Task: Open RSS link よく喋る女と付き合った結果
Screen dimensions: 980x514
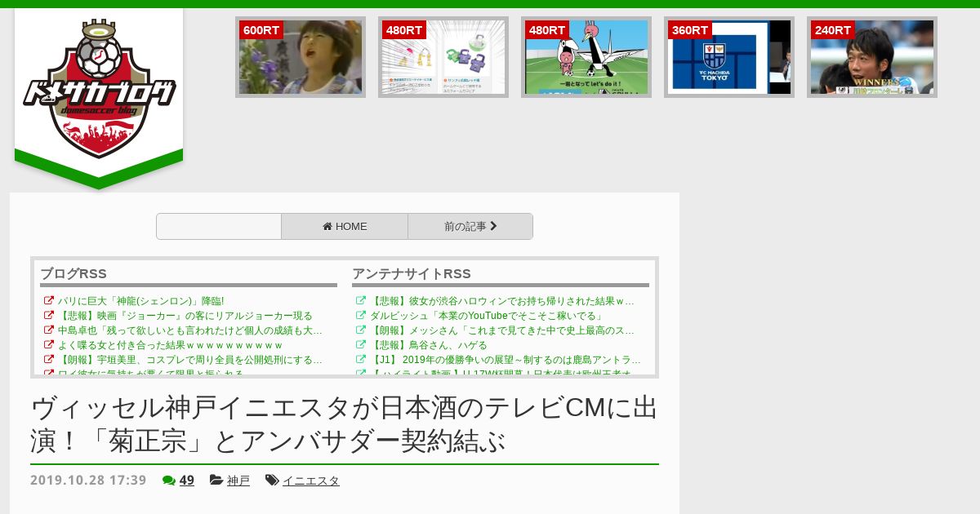Action: (x=171, y=345)
